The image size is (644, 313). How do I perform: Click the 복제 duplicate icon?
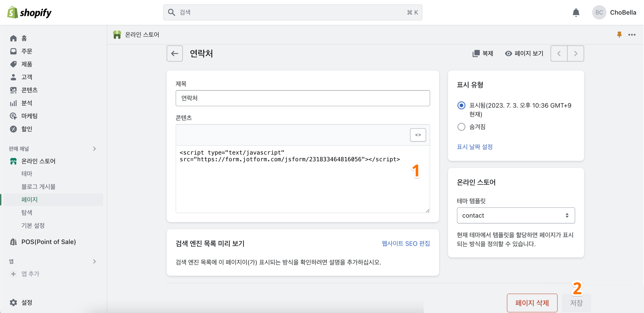476,53
